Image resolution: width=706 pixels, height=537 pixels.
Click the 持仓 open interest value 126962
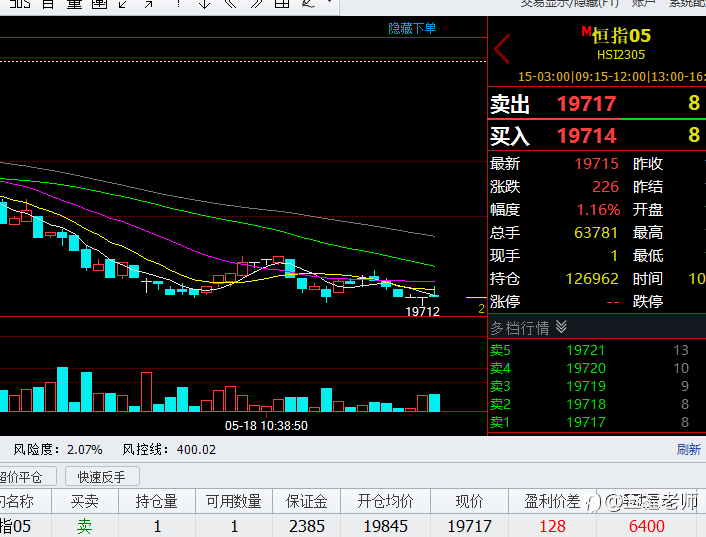[x=592, y=278]
